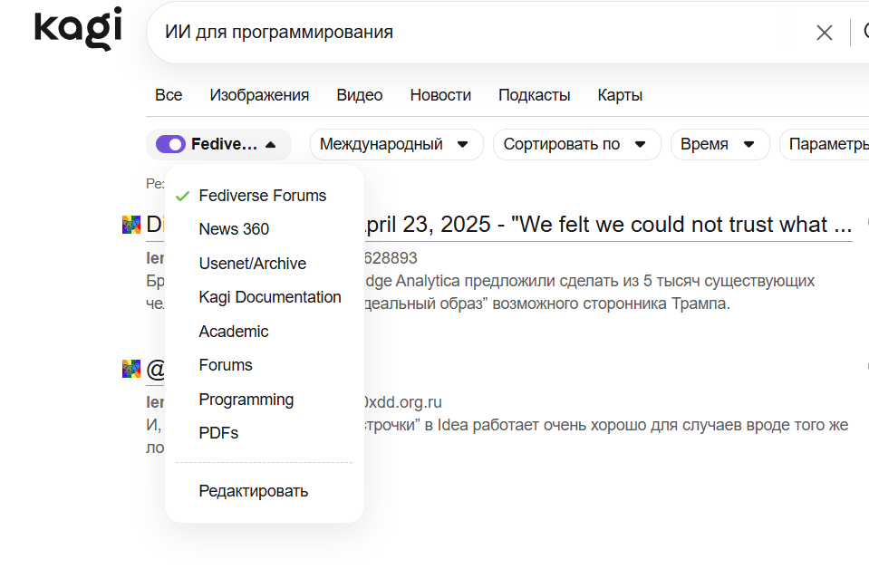Switch to the Programming lens
Image resolution: width=869 pixels, height=588 pixels.
click(246, 400)
